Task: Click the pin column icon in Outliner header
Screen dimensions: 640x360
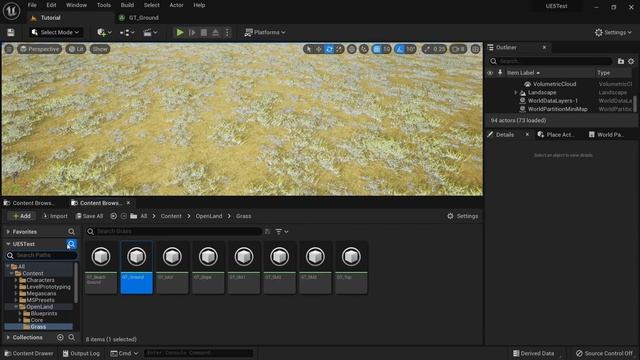Action: (500, 73)
